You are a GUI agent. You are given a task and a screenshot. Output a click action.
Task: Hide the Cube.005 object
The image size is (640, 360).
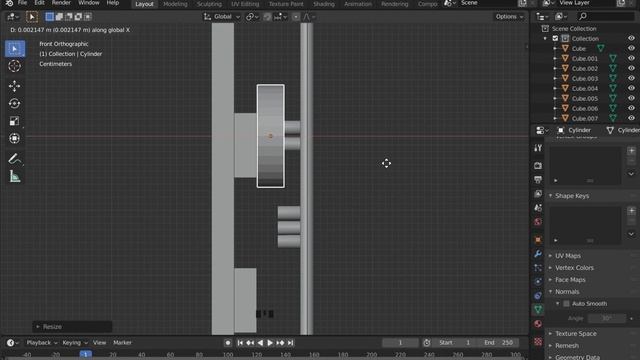(631, 98)
